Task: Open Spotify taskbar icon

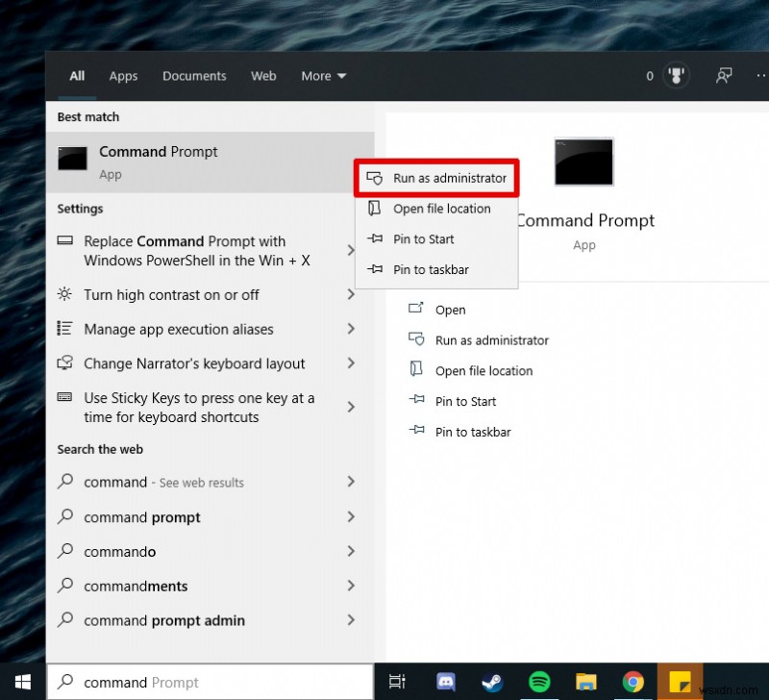Action: point(540,682)
